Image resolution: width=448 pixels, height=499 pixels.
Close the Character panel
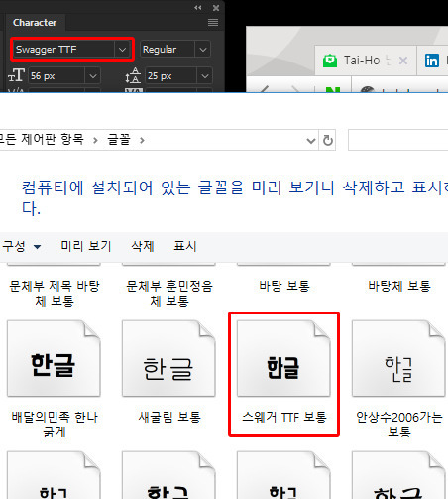(x=216, y=8)
